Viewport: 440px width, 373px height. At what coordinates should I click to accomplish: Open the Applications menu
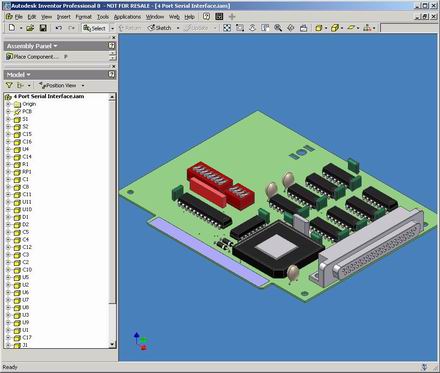point(127,17)
